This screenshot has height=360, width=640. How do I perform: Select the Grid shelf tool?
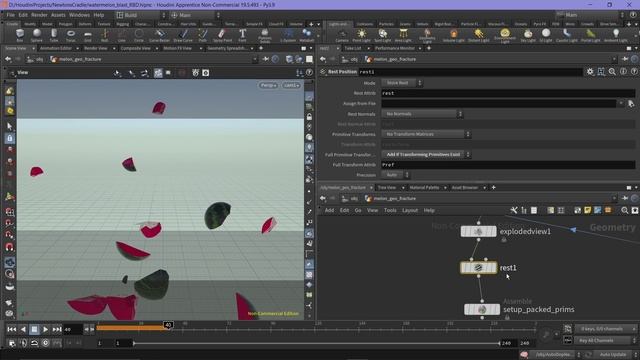click(x=88, y=35)
